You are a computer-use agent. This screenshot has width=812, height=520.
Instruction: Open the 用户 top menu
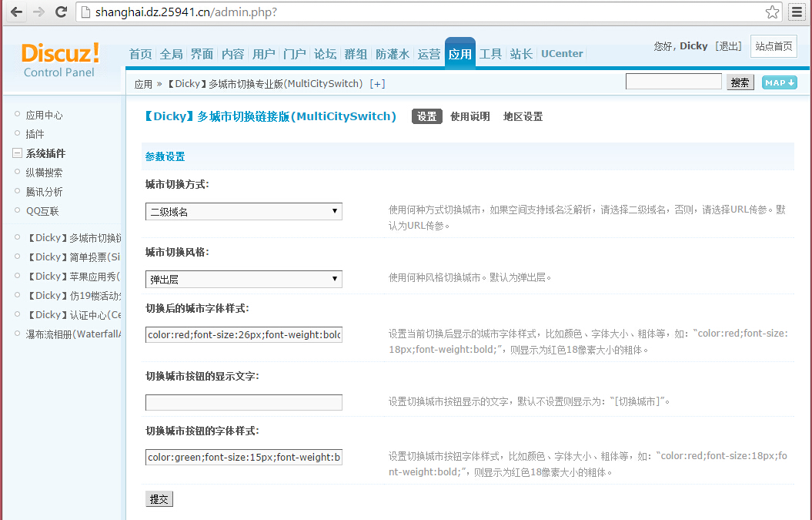tap(263, 54)
